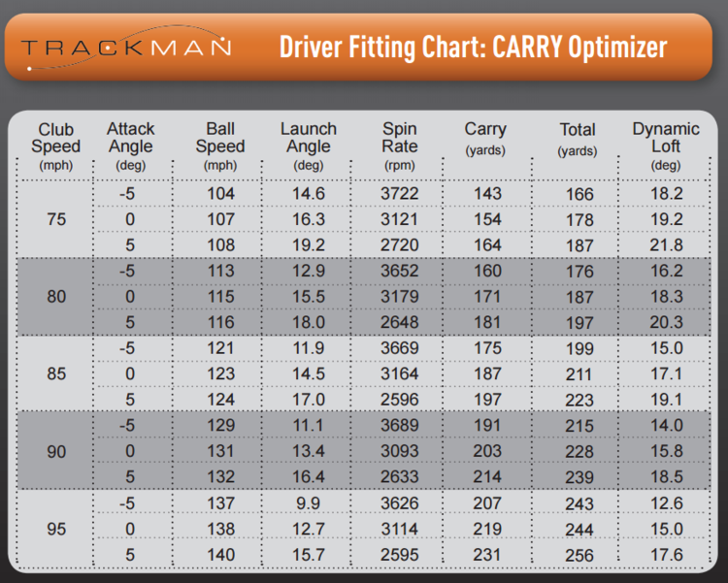Click the TrackMan logo in the banner
This screenshot has height=583, width=728.
click(126, 48)
